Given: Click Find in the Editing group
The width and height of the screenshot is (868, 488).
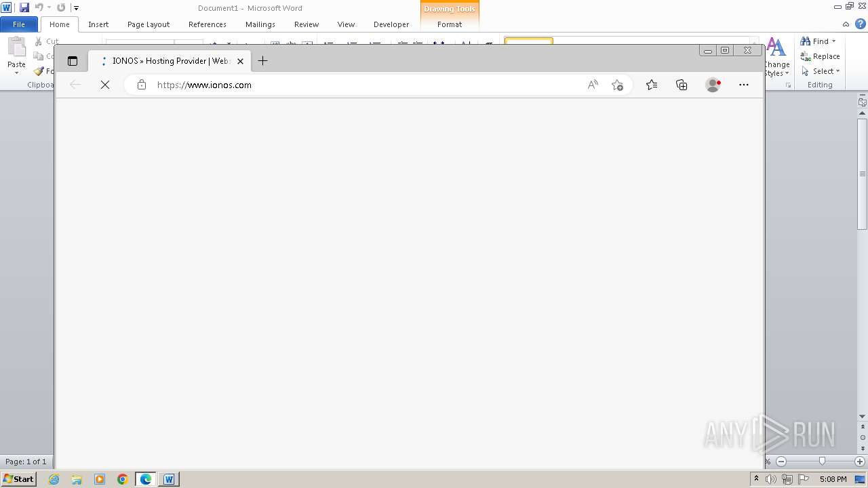Looking at the screenshot, I should point(814,41).
